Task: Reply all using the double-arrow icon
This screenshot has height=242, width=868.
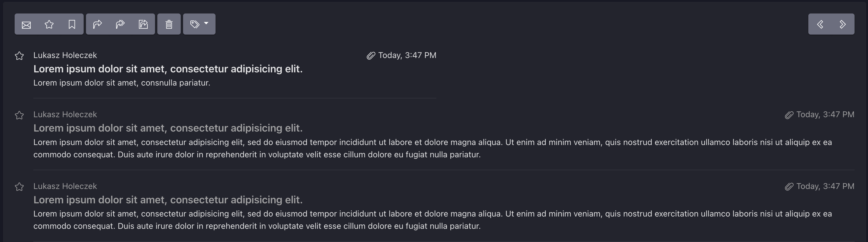Action: (120, 24)
